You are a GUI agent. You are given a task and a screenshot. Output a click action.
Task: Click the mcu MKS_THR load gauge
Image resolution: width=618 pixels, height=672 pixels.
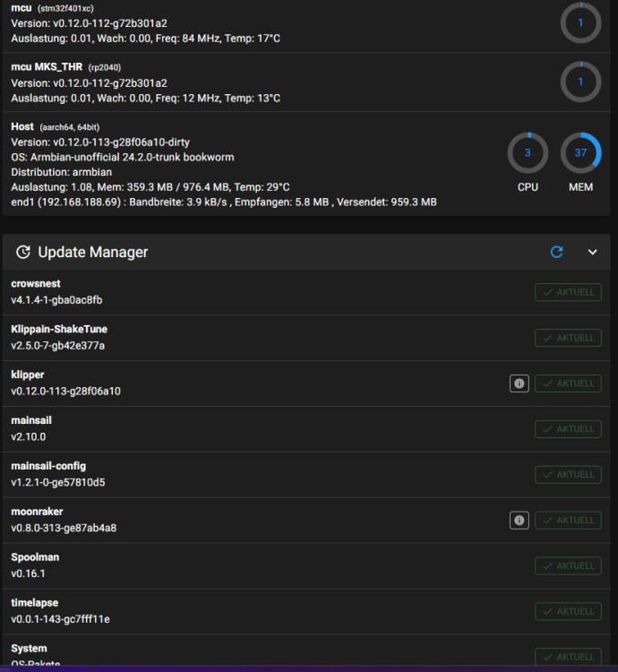[580, 82]
